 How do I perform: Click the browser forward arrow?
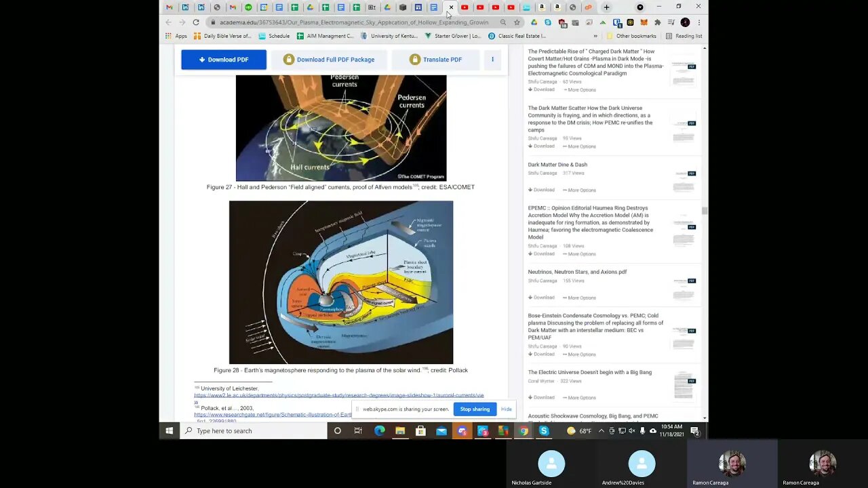pos(182,22)
